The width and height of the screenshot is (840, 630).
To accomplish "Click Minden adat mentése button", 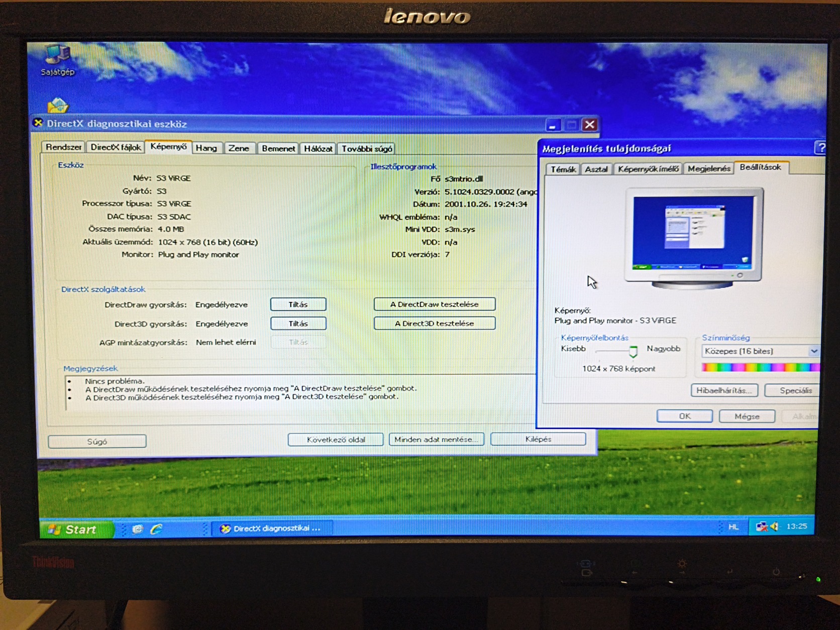I will click(x=436, y=439).
